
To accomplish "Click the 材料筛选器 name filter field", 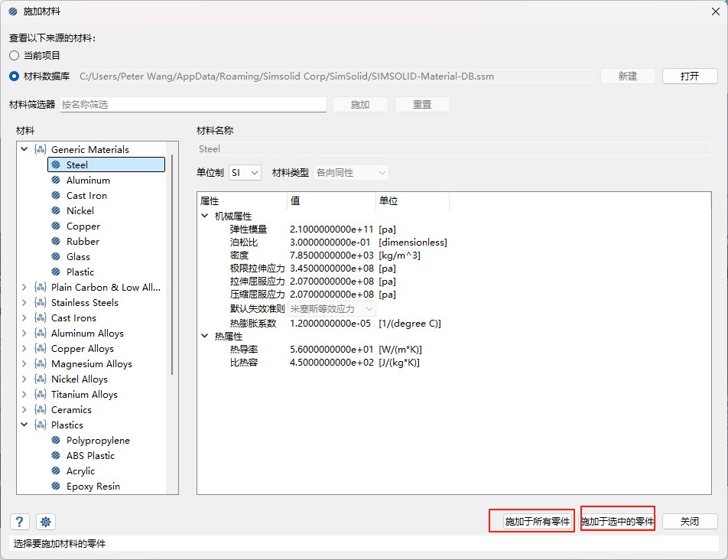I will pyautogui.click(x=193, y=105).
